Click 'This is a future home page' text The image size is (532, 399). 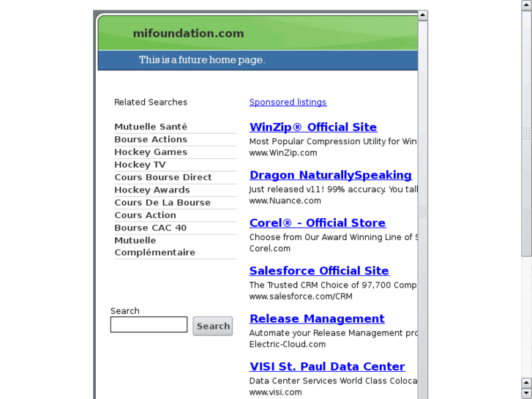pyautogui.click(x=202, y=60)
